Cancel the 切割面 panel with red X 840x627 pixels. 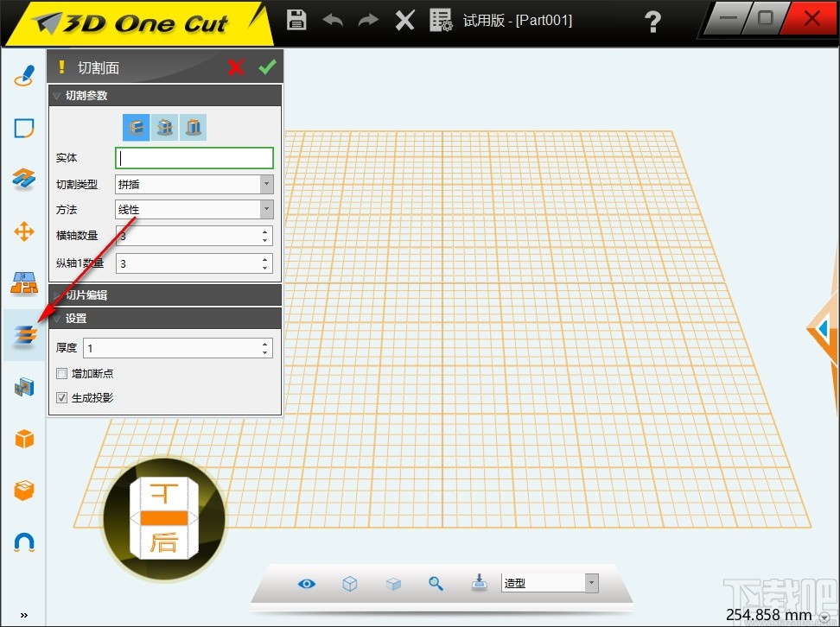[236, 67]
